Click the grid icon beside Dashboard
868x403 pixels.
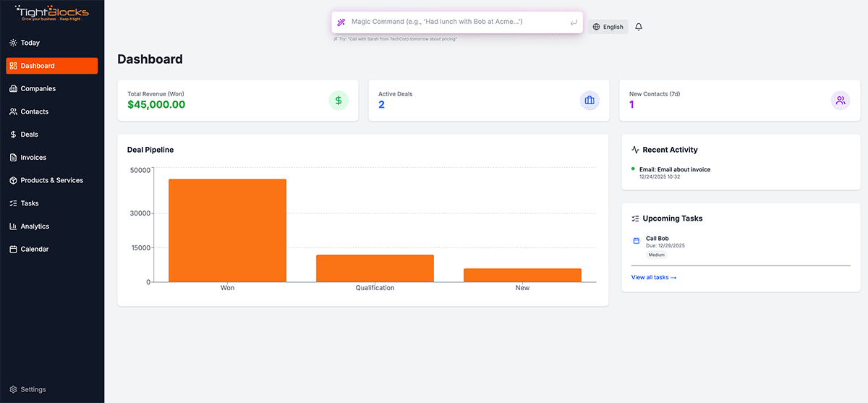(x=13, y=66)
